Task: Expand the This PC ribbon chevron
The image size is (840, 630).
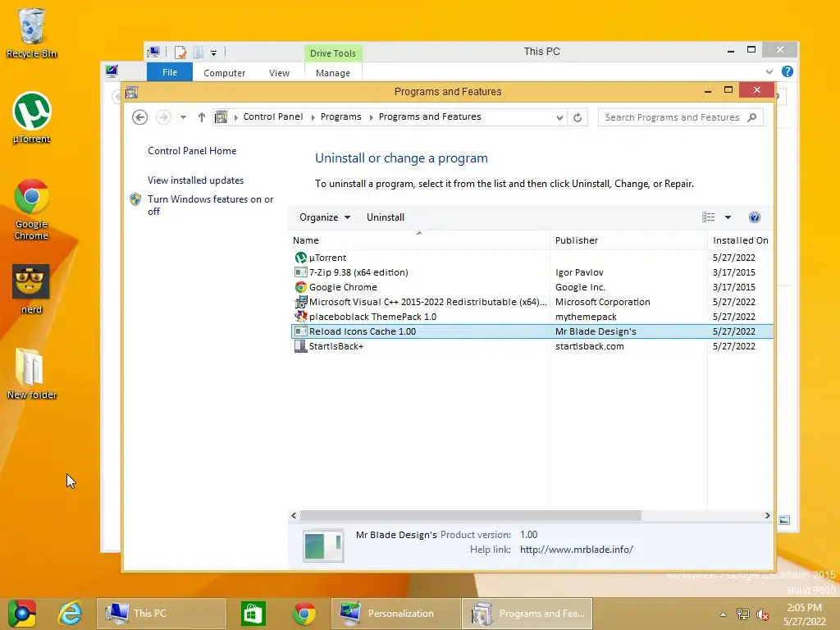Action: click(x=769, y=72)
